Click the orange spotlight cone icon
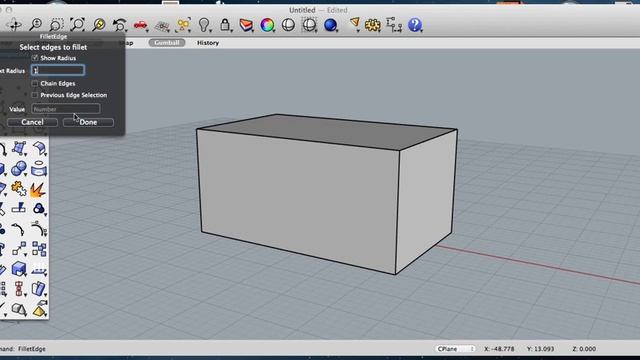Screen dimensions: 640x360 354,24
